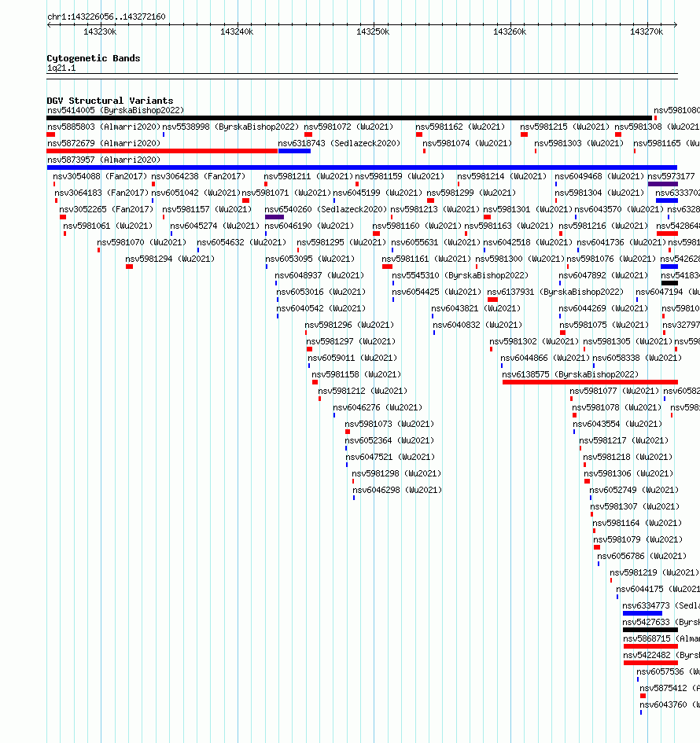This screenshot has width=700, height=743.
Task: Select variant nsv5981214 (Wu2021)
Action: click(x=502, y=176)
